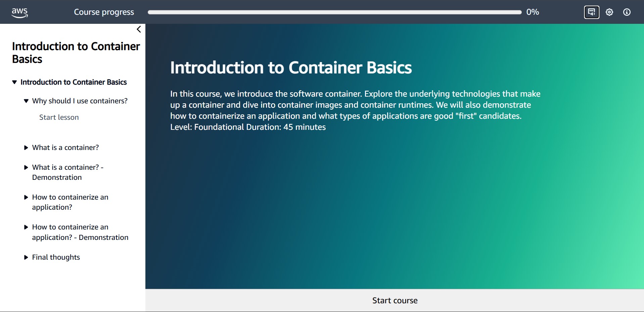Select How to containerize an application? - Demonstration

point(80,232)
